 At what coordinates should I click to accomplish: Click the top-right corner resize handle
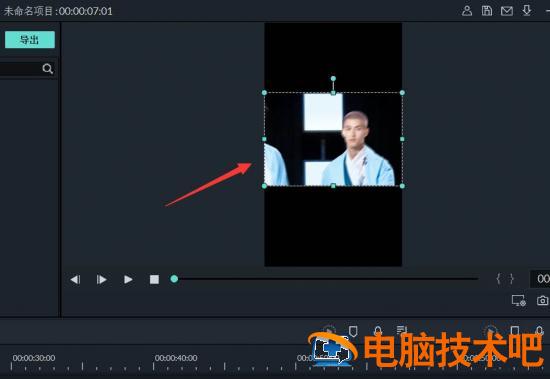pos(402,93)
